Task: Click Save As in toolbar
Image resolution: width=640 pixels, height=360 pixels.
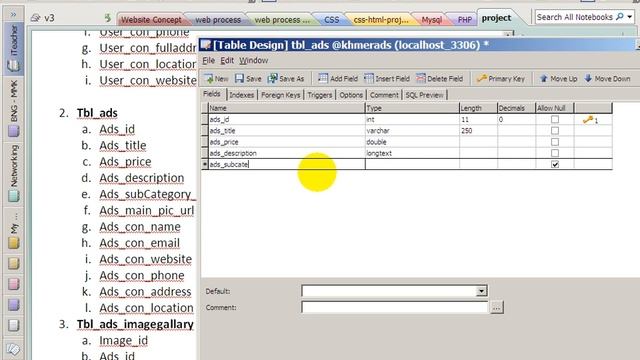Action: click(x=286, y=78)
